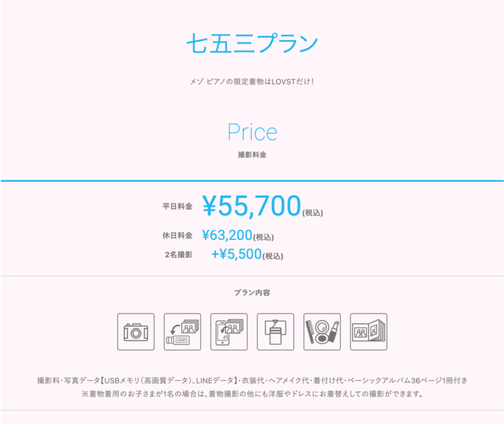Viewport: 504px width, 424px height.
Task: Click the camera photo shoot icon
Action: [x=136, y=332]
